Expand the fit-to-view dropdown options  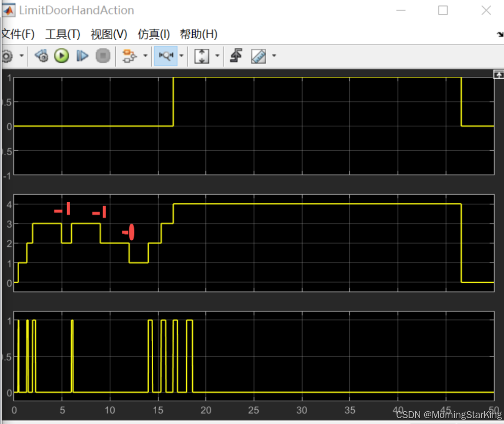click(x=217, y=56)
